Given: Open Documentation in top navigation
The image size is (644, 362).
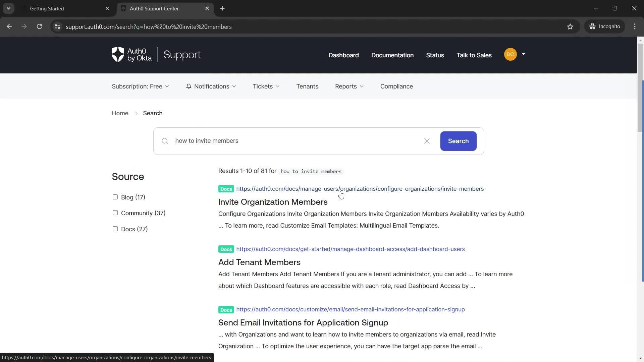Looking at the screenshot, I should pos(392,55).
